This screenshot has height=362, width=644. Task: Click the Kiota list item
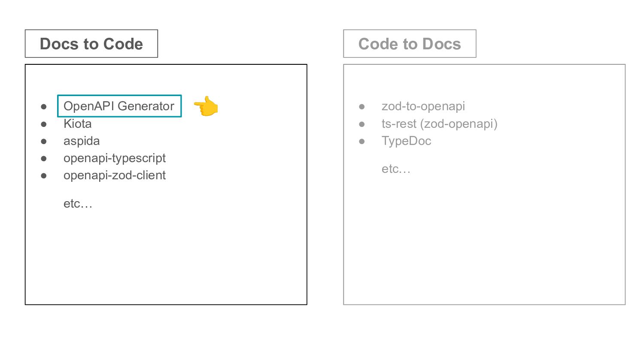77,124
